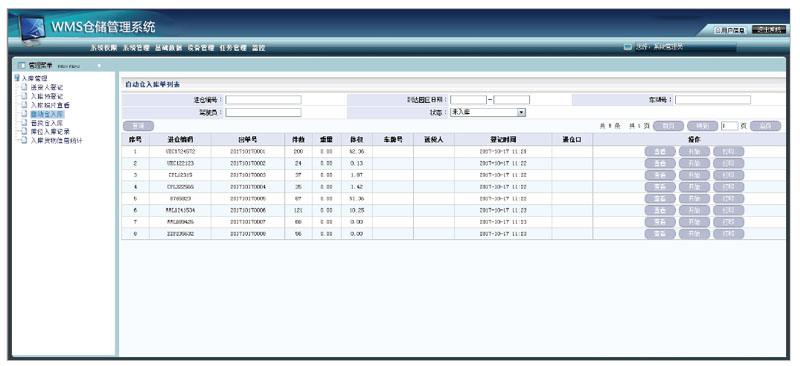Click the 进仓编码 column header
Screen dimensions: 800x366
[x=180, y=139]
